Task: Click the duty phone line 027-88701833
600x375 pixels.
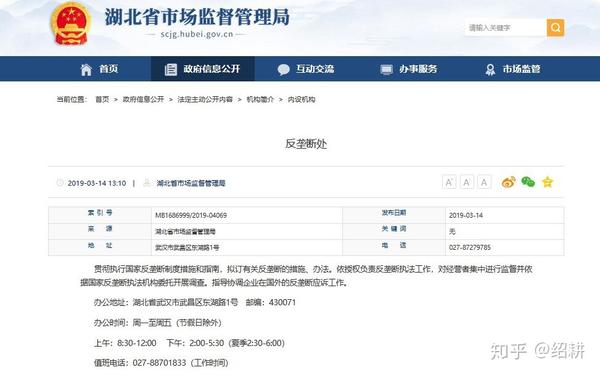Action: point(161,363)
